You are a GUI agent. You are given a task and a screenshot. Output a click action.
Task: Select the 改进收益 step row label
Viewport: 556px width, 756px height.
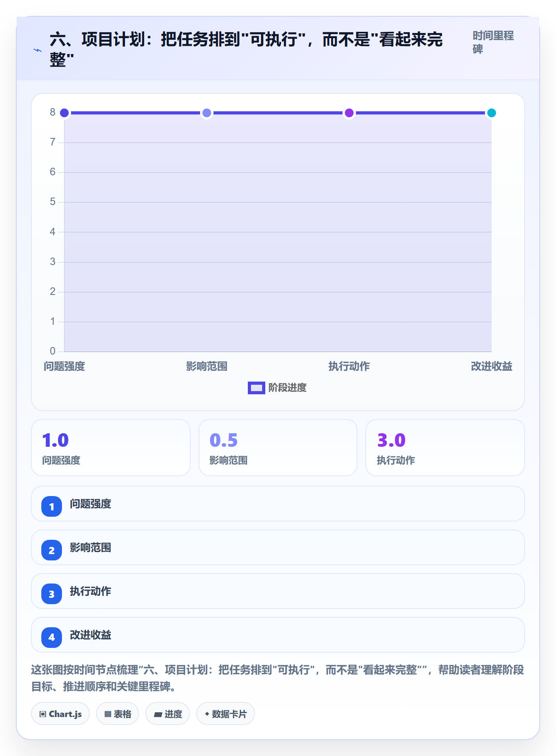tap(91, 635)
